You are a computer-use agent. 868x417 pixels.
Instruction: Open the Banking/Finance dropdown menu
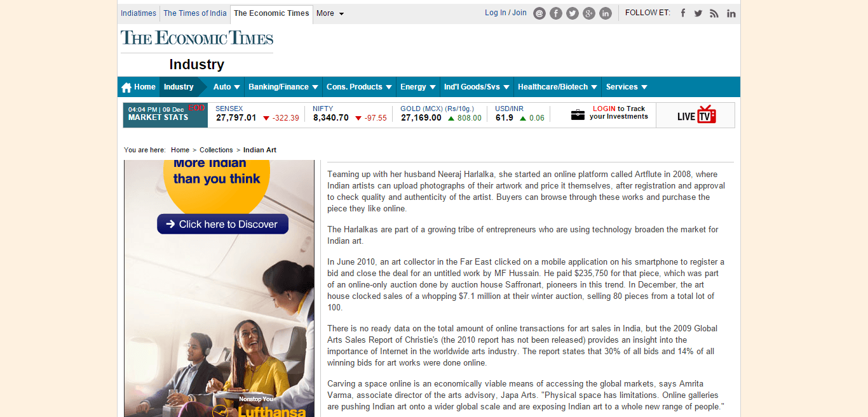(282, 87)
